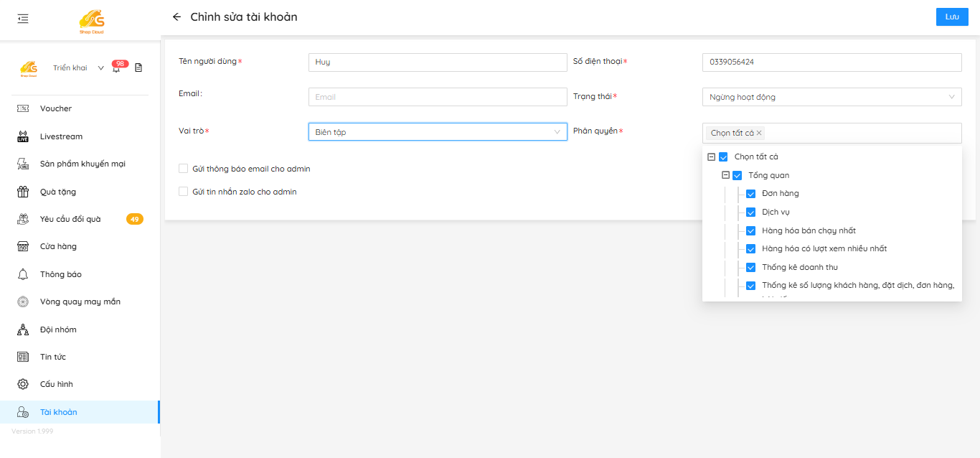Uncheck the Đơn hàng permission checkbox
Image resolution: width=980 pixels, height=458 pixels.
pyautogui.click(x=750, y=194)
